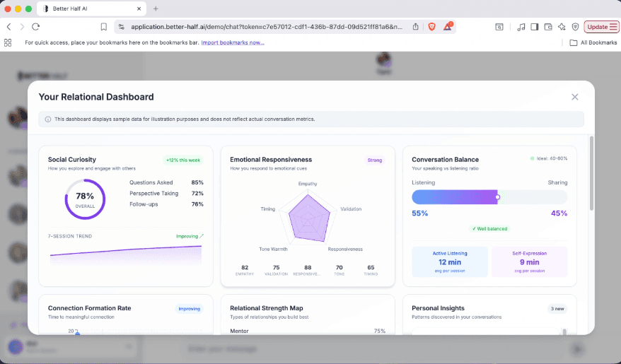Click the Relational Strength Map title
This screenshot has height=364, width=621.
pos(267,308)
